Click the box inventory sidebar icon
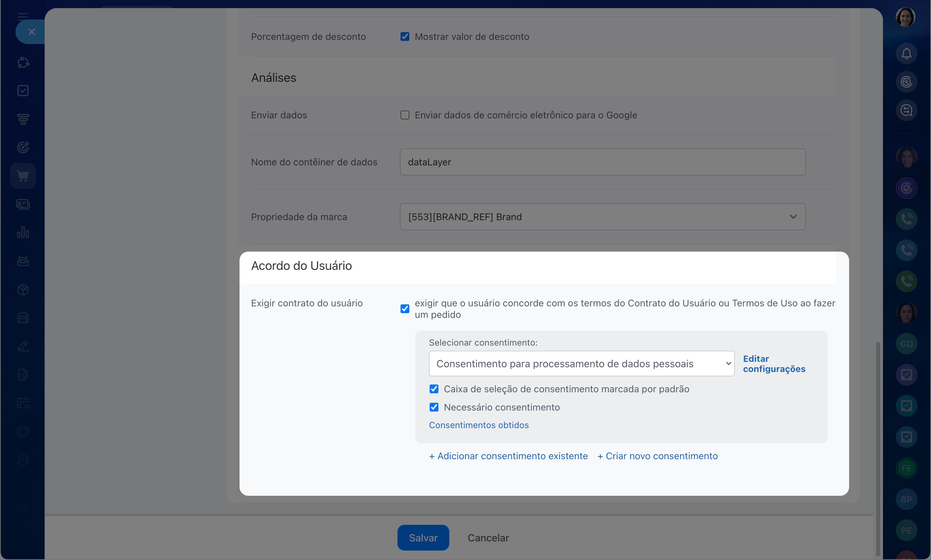The height and width of the screenshot is (560, 931). (x=23, y=289)
